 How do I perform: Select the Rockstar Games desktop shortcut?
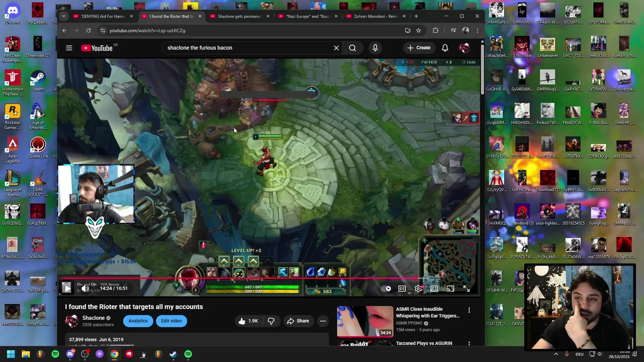(13, 117)
